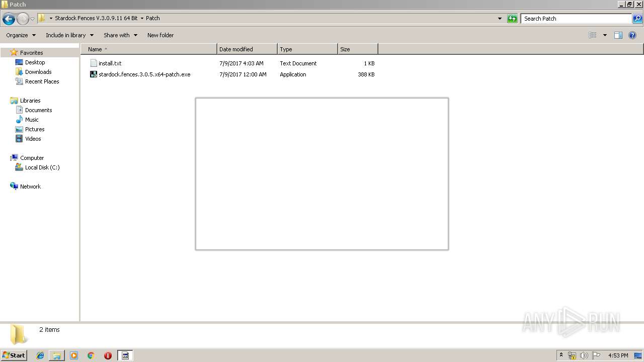Expand the view options dropdown arrow
The width and height of the screenshot is (644, 362).
coord(605,35)
